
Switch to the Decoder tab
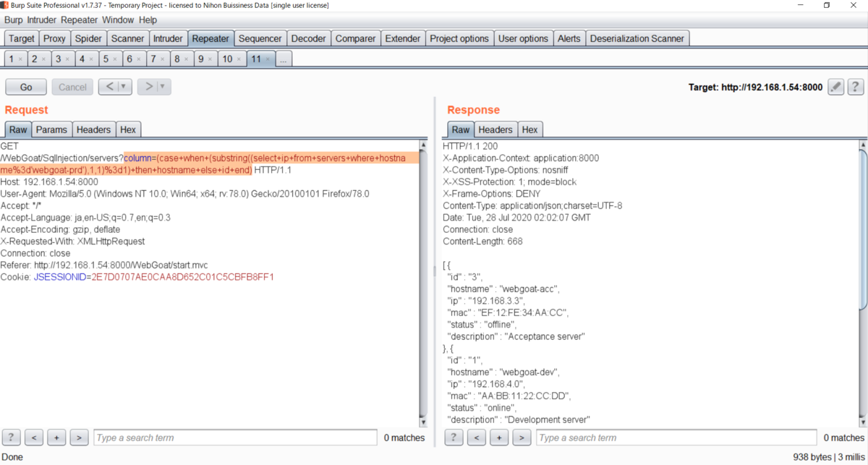click(x=309, y=38)
